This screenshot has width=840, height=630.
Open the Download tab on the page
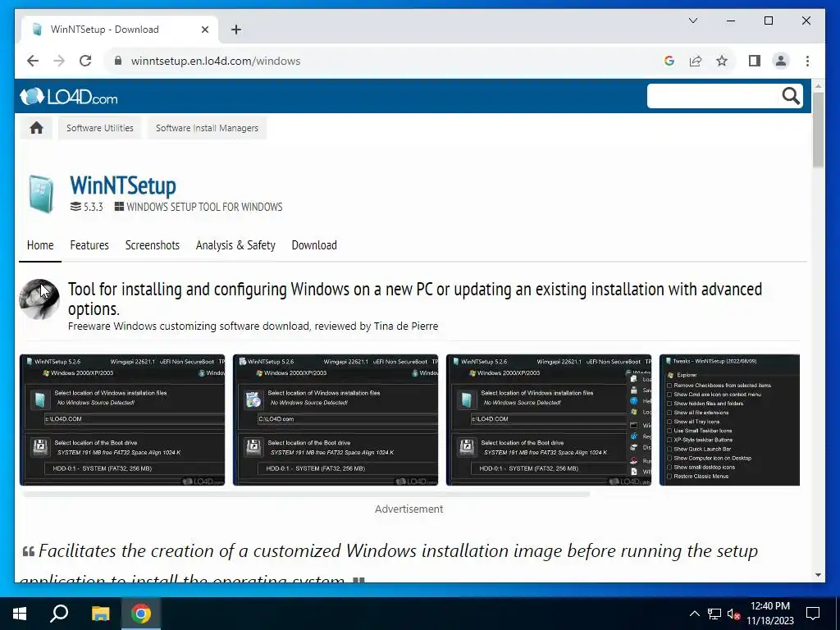[x=314, y=244]
